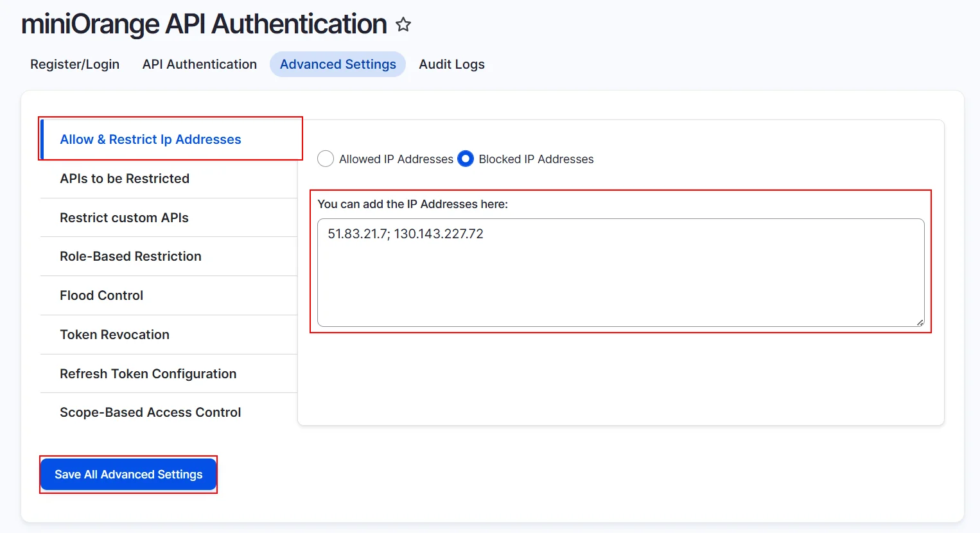This screenshot has width=980, height=533.
Task: Open the Flood Control settings
Action: pyautogui.click(x=101, y=295)
